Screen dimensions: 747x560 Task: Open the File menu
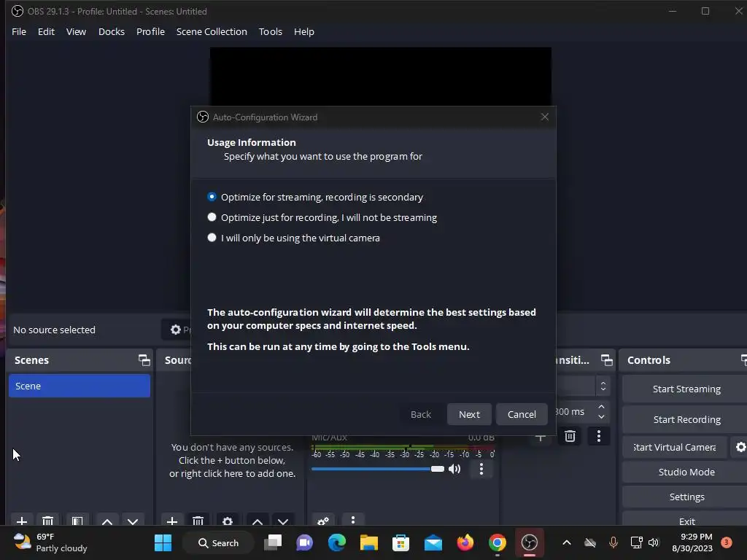click(19, 31)
